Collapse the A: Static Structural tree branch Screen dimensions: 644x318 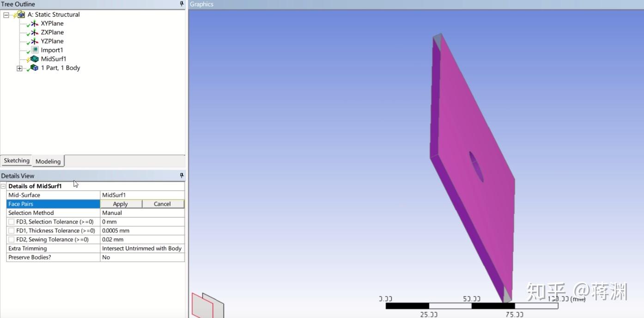pyautogui.click(x=6, y=14)
